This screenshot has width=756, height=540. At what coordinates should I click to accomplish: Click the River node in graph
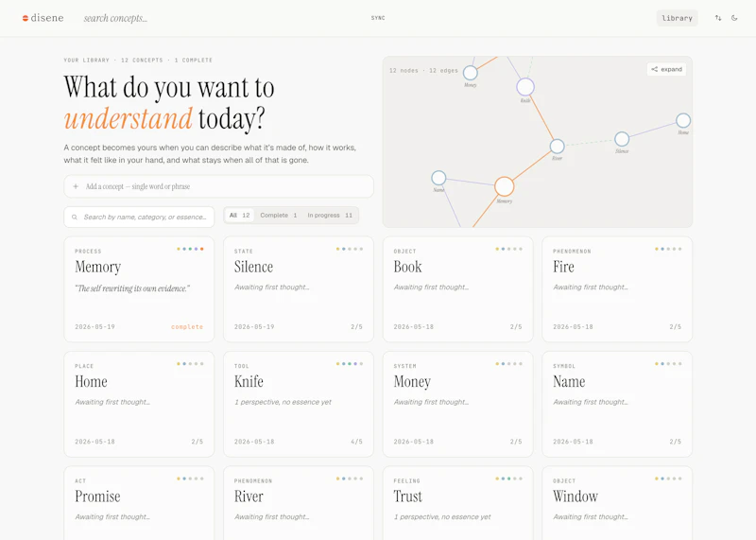[x=557, y=147]
